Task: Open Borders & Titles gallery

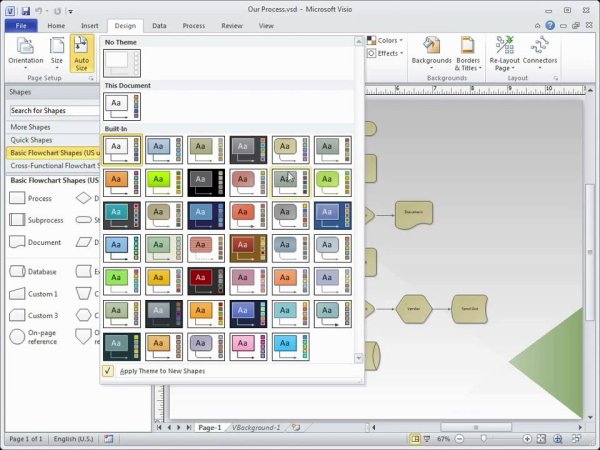Action: (468, 53)
